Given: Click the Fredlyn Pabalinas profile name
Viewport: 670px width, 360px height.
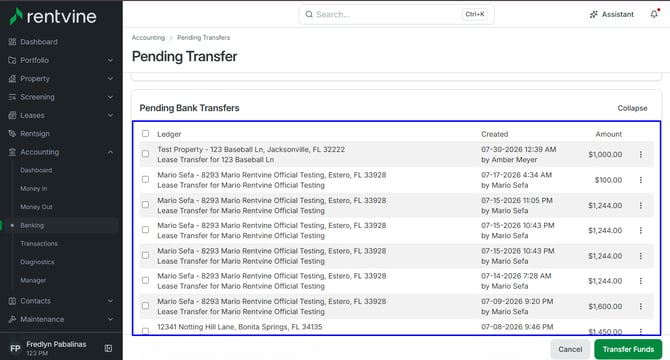Looking at the screenshot, I should tap(56, 344).
